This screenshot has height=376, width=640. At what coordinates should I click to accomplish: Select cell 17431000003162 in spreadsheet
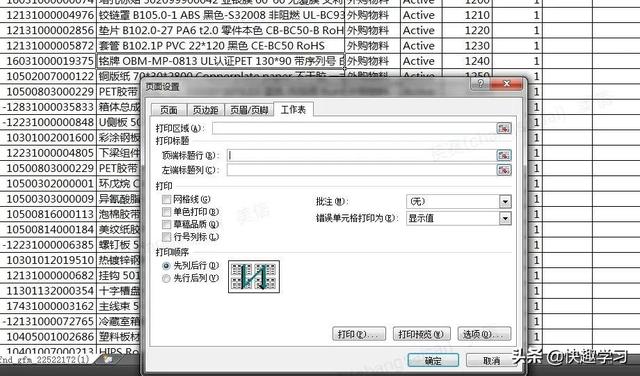48,306
